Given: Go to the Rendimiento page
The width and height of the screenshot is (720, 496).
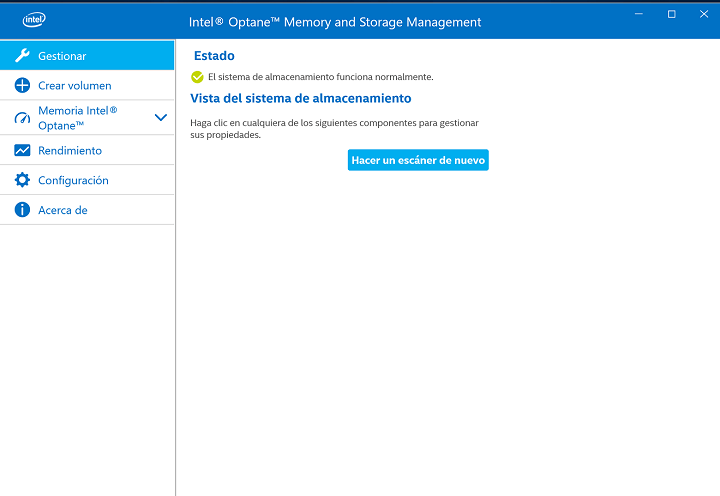Looking at the screenshot, I should [70, 151].
